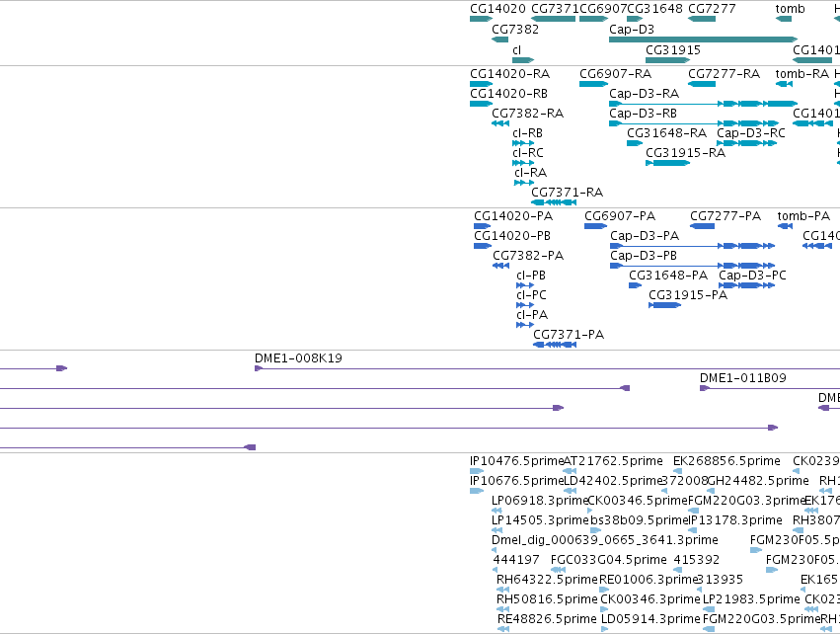Screen dimensions: 840x634
Task: Click the cl-PA protein label
Action: (x=531, y=315)
